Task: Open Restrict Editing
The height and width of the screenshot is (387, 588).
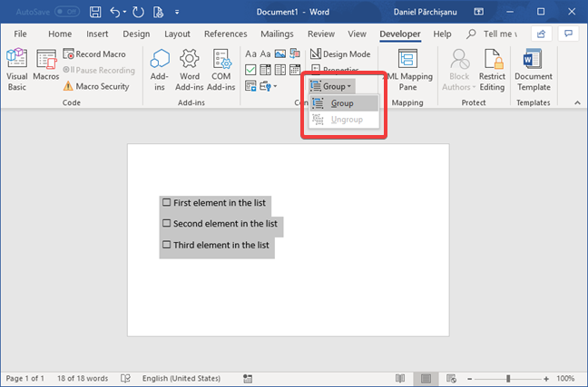Action: click(x=492, y=70)
